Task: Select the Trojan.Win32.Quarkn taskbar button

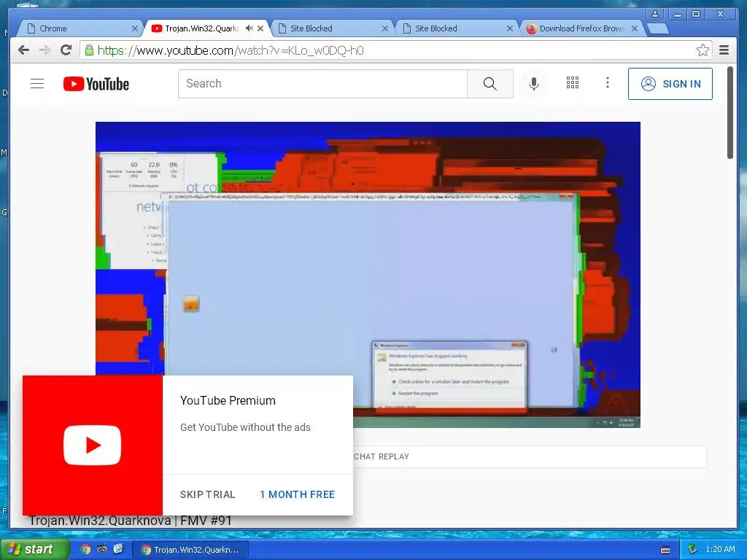Action: coord(190,550)
